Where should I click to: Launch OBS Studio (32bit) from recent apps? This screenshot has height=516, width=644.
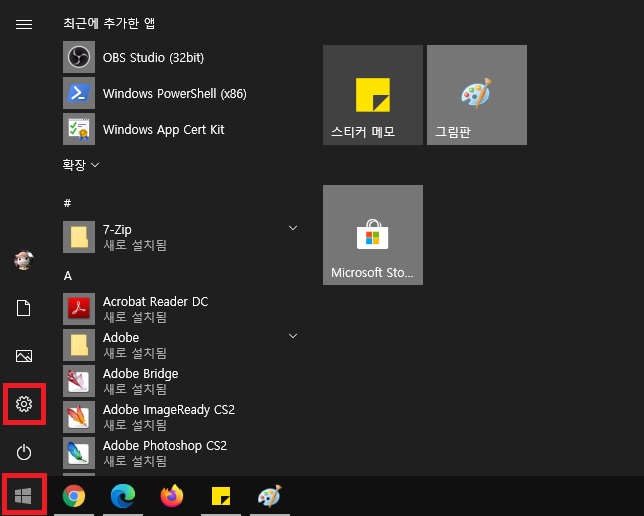point(181,57)
